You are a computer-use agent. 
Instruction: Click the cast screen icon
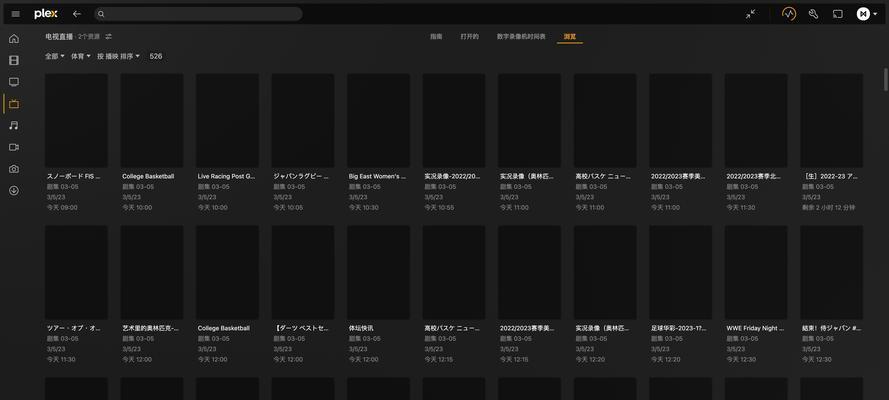point(837,14)
